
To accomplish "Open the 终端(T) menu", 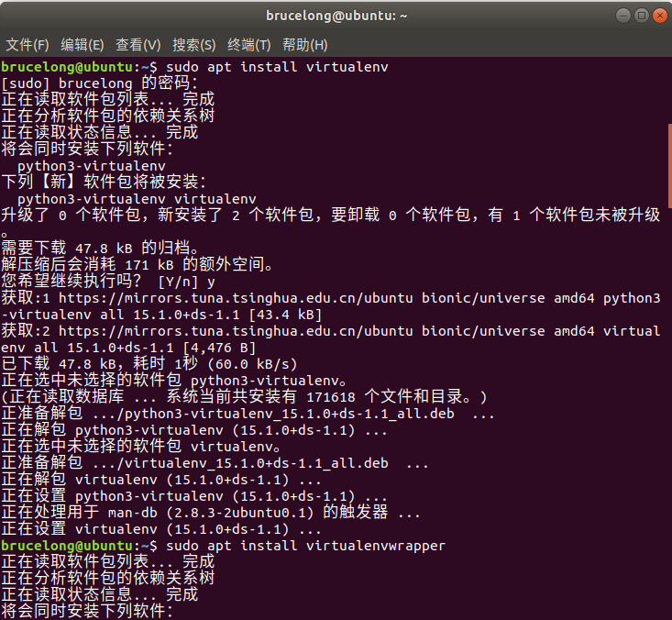I will click(x=249, y=45).
